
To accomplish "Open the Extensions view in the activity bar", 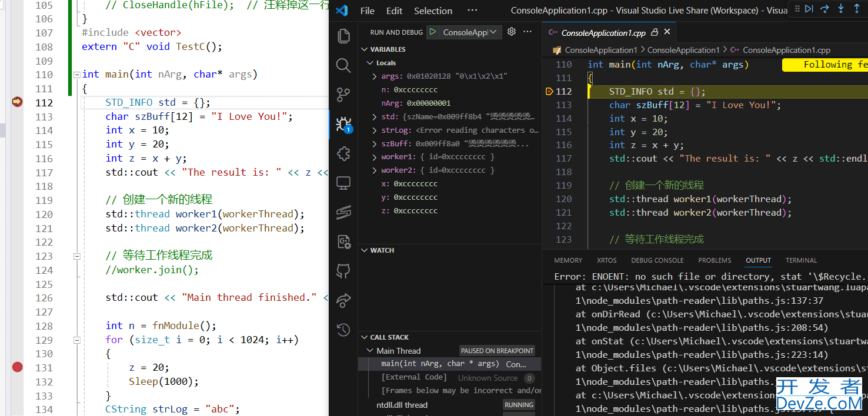I will point(343,153).
